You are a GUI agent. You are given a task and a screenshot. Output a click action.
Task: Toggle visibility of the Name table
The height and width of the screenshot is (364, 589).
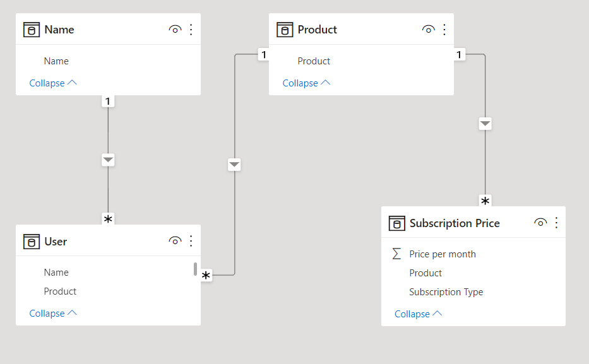[175, 29]
